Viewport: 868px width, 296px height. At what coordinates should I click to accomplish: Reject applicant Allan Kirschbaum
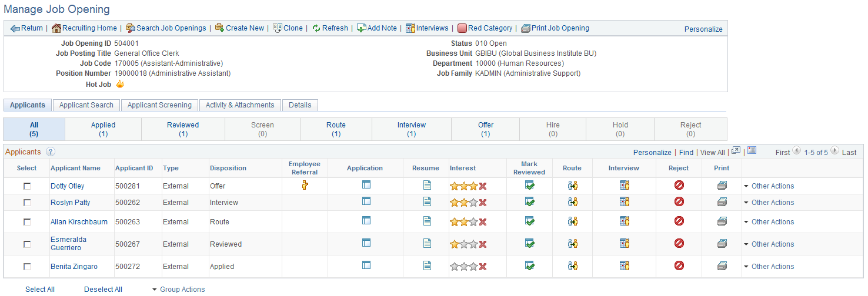[x=679, y=221]
